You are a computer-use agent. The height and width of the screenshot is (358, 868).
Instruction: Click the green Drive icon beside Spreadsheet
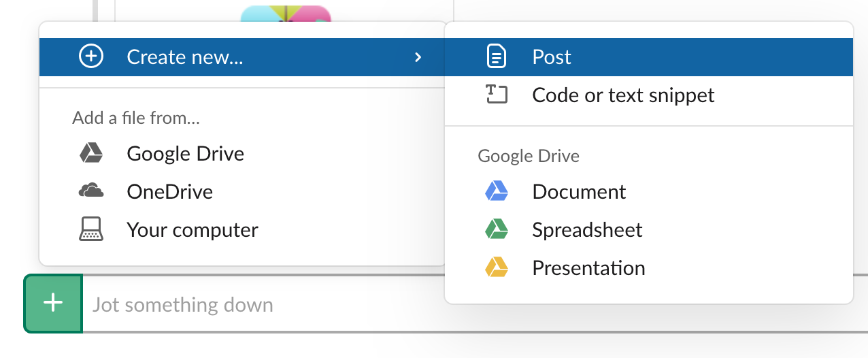coord(497,230)
